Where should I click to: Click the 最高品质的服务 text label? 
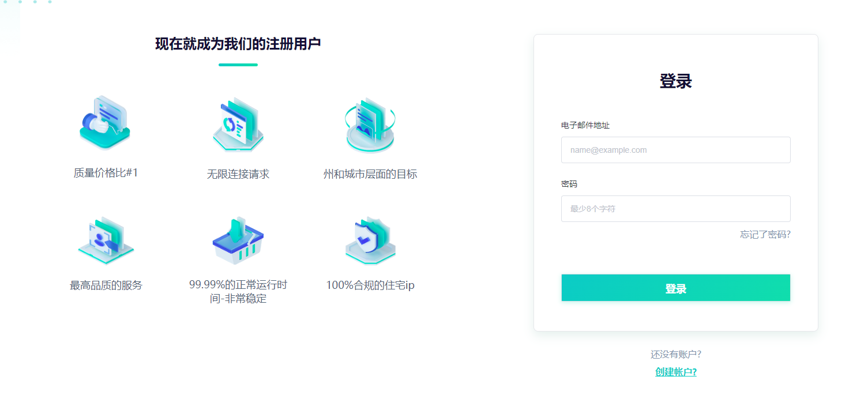106,285
